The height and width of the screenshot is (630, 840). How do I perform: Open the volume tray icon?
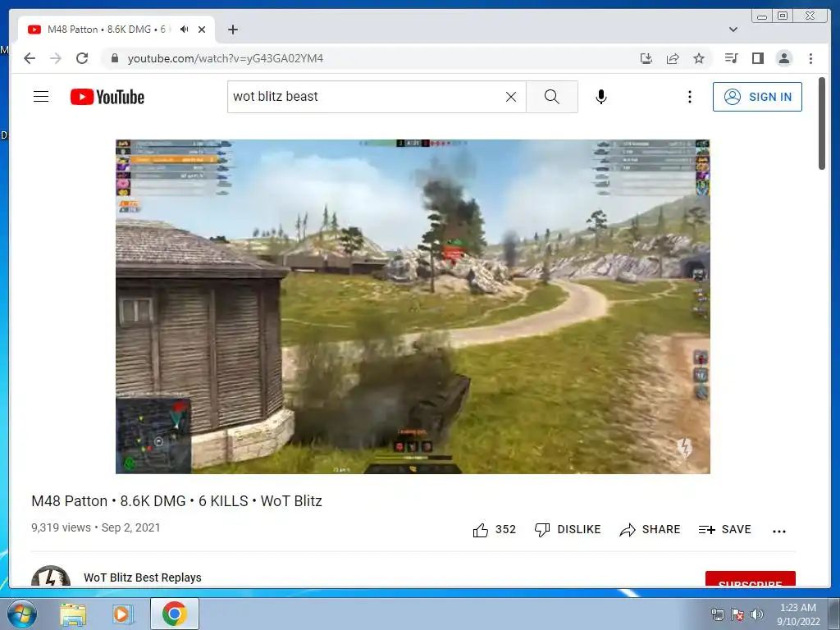(x=756, y=614)
